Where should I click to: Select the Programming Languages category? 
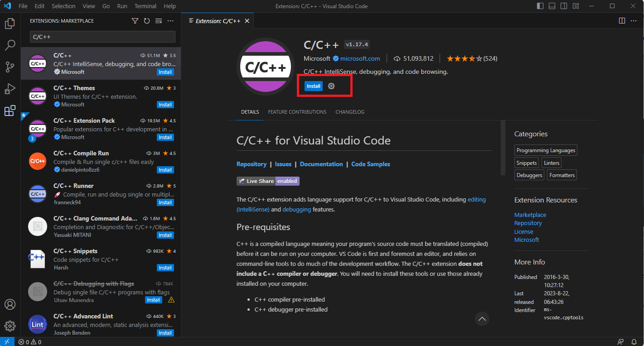[x=546, y=150]
